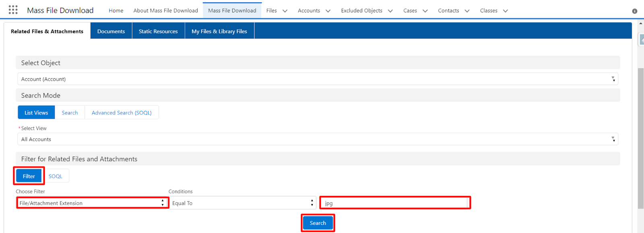
Task: Open the Excluded Objects nav tab
Action: pos(361,10)
